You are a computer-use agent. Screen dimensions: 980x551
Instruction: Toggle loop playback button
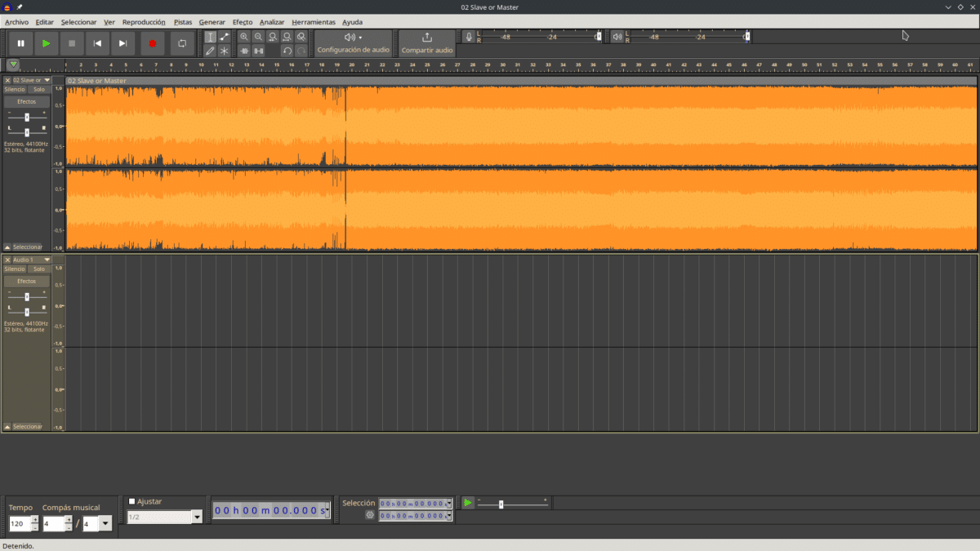[182, 43]
